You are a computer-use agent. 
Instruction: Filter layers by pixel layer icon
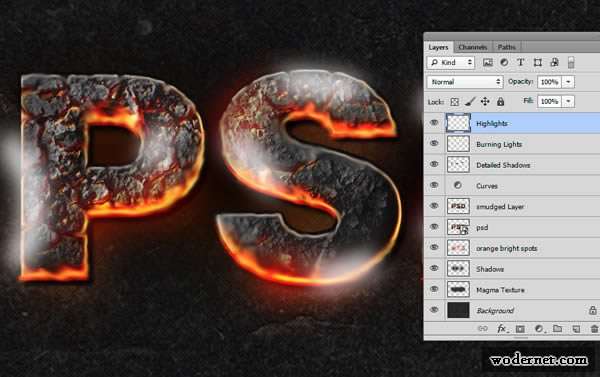click(x=488, y=62)
